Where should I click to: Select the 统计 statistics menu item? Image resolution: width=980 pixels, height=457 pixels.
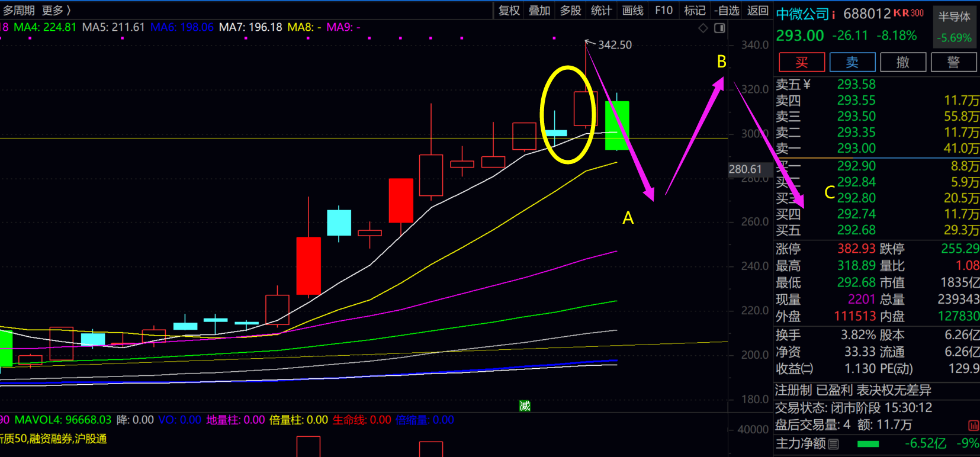click(x=601, y=10)
